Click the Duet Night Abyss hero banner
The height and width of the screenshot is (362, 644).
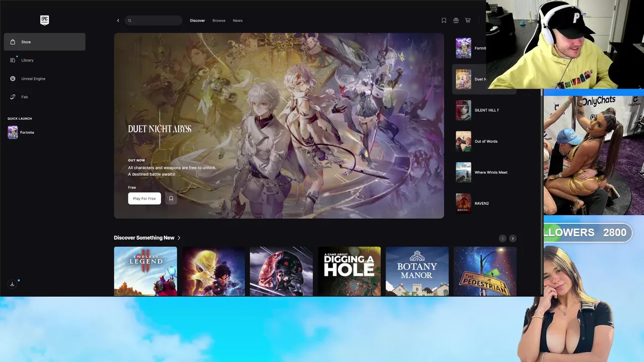[279, 126]
